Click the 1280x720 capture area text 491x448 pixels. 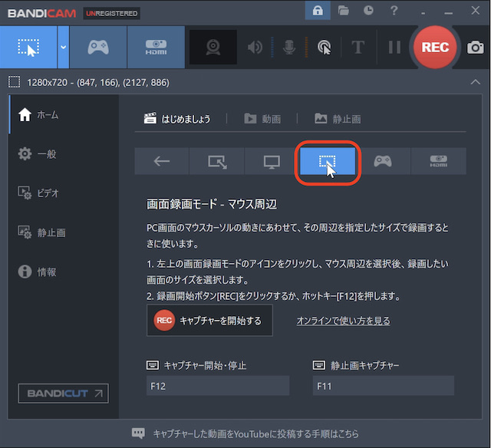click(x=98, y=83)
